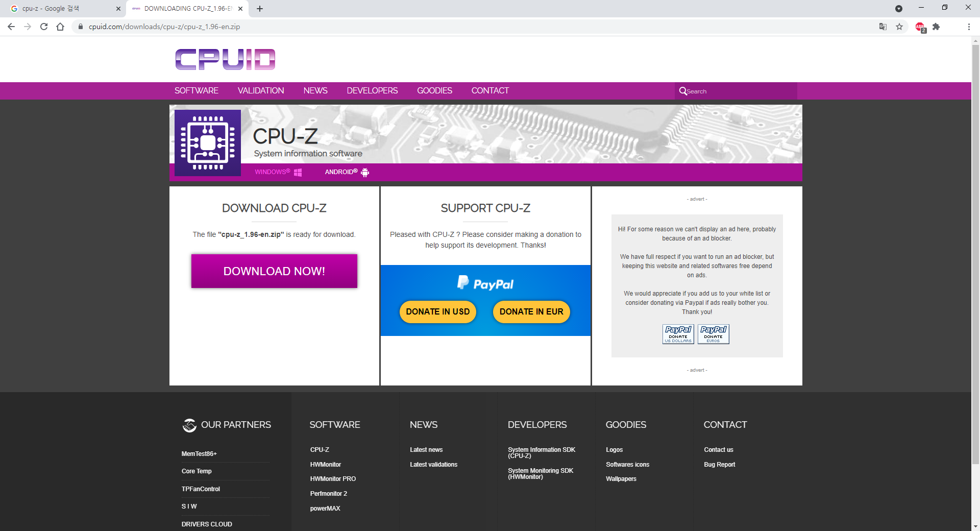Select the ANDROID platform link
The image size is (980, 531).
click(341, 172)
